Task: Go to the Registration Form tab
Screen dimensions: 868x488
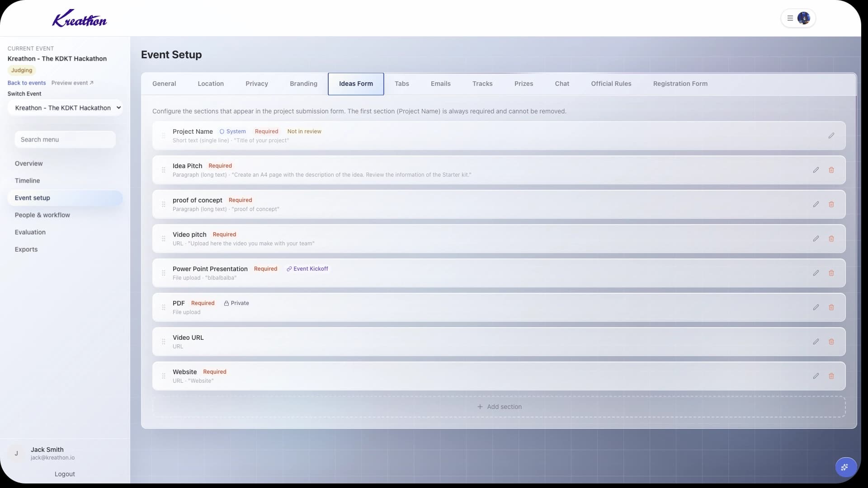Action: [680, 84]
